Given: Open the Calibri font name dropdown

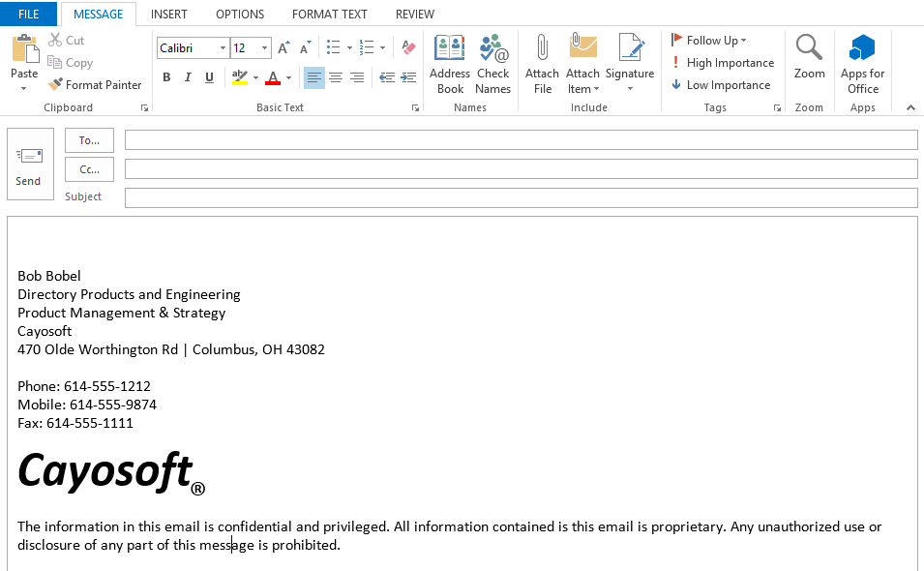Looking at the screenshot, I should (223, 47).
